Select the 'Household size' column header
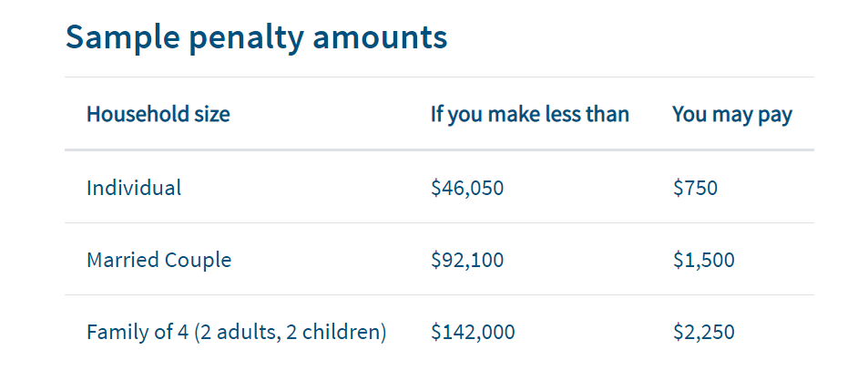 (x=158, y=115)
